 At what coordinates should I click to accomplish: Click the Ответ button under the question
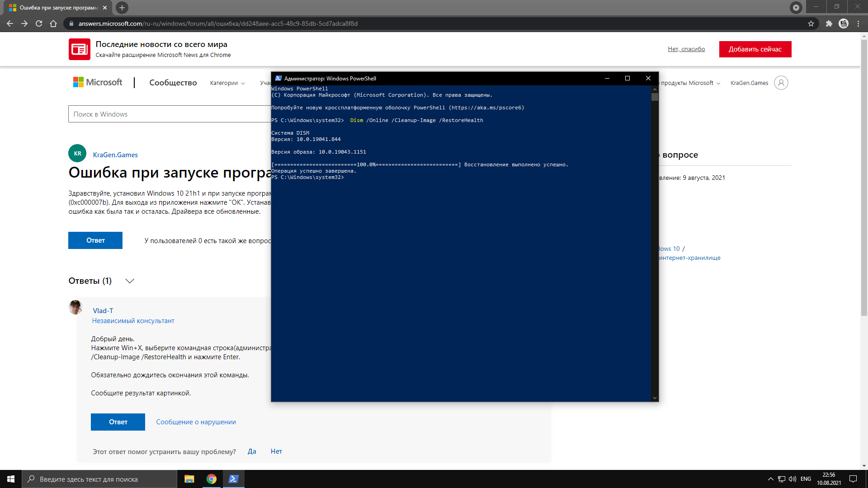[x=95, y=240]
